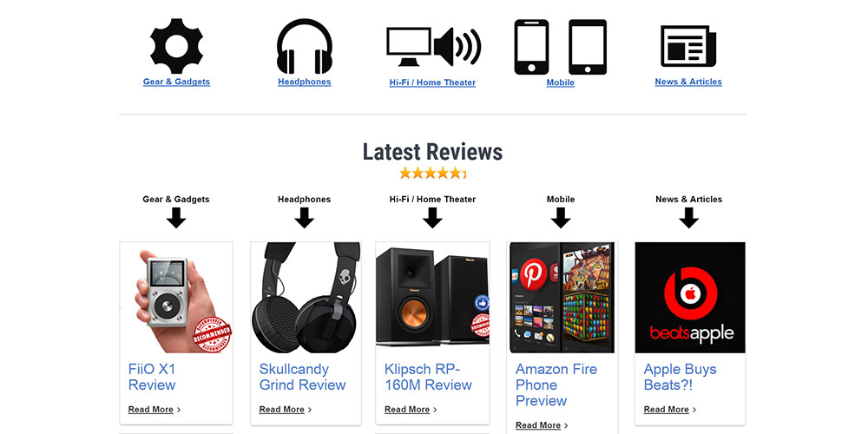Click the phone and tablet Mobile icon
The image size is (868, 434).
(560, 47)
